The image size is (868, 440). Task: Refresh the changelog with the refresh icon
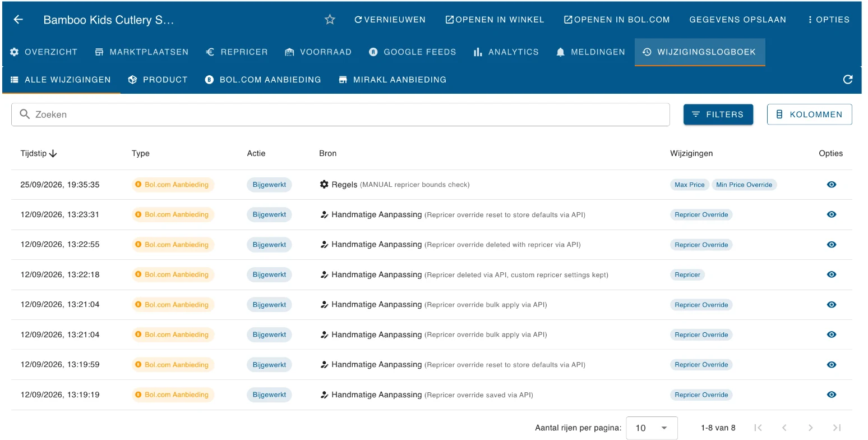[x=848, y=80]
